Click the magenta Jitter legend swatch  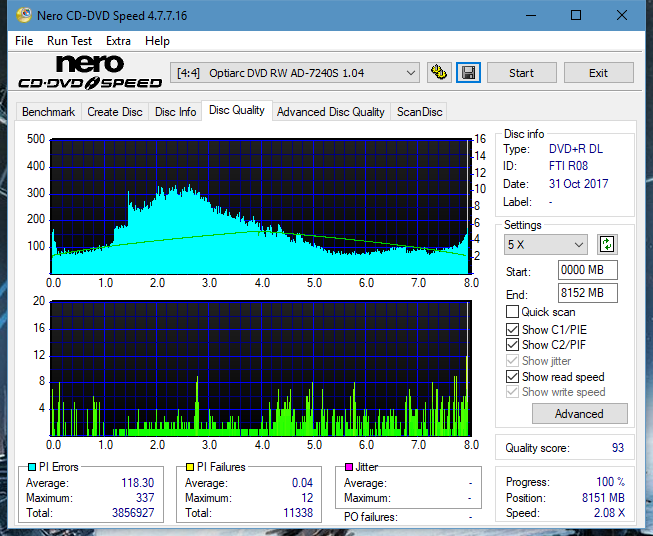click(x=349, y=467)
